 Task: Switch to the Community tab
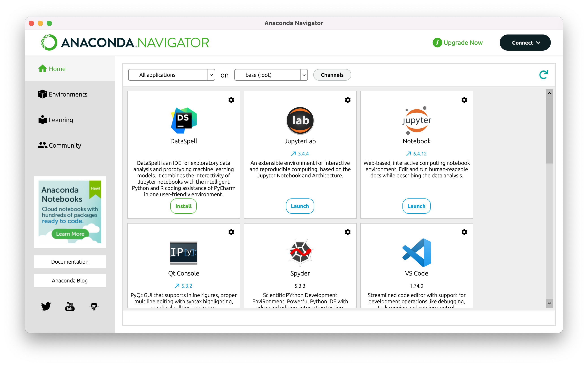point(70,145)
